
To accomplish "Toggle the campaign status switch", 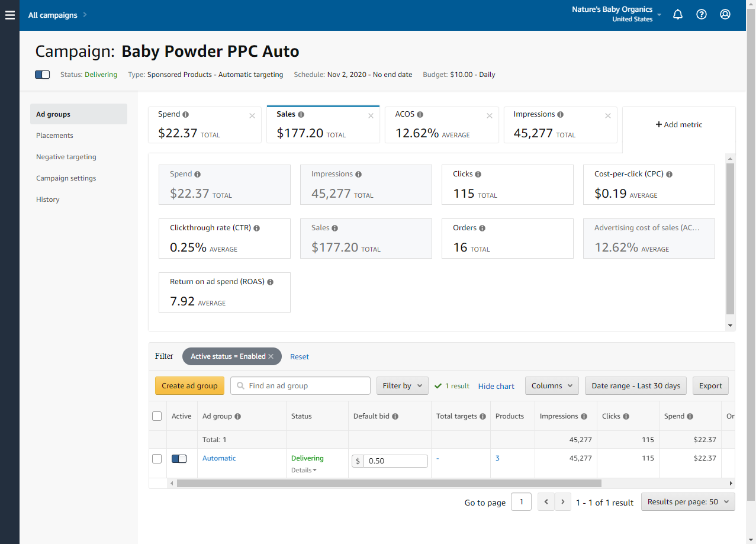I will point(43,75).
